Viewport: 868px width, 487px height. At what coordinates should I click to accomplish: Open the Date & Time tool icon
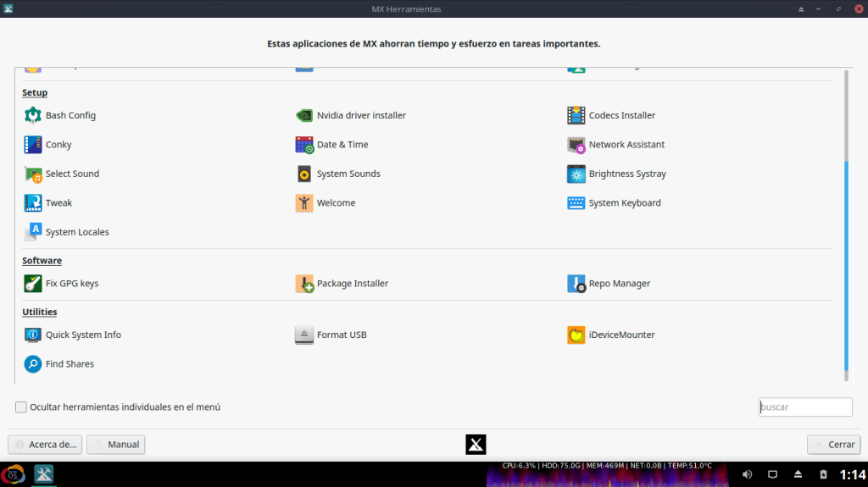coord(304,145)
